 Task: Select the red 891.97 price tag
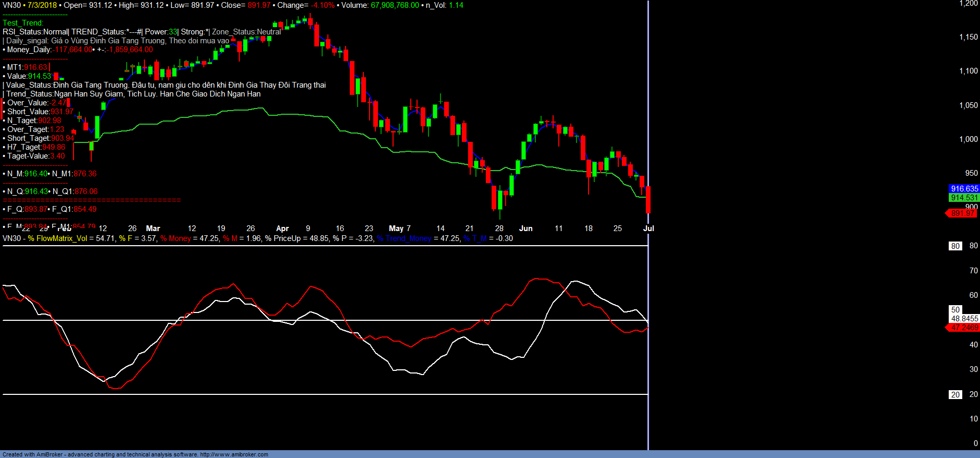click(x=962, y=213)
